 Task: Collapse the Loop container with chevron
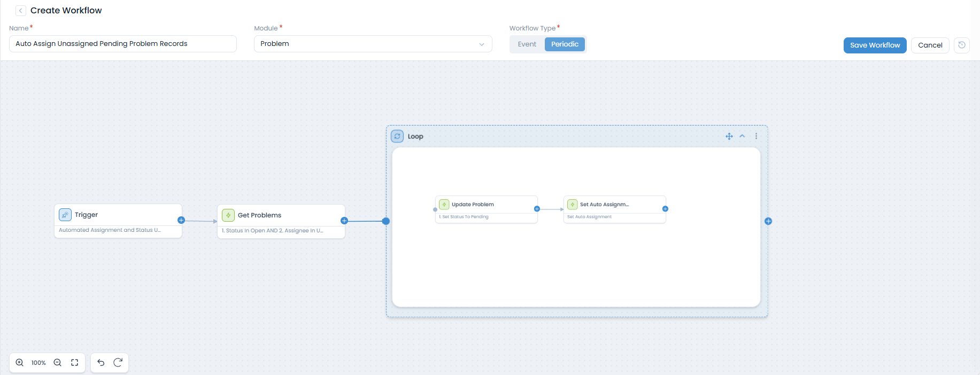(x=742, y=136)
